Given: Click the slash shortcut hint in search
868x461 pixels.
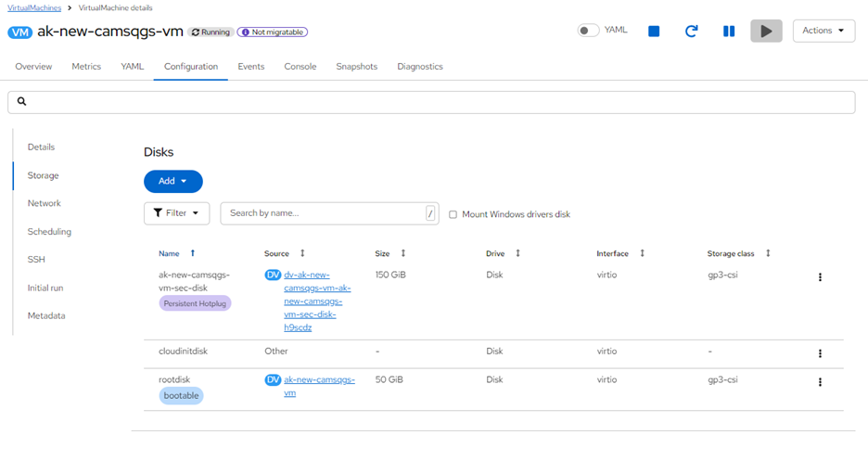Looking at the screenshot, I should click(430, 213).
